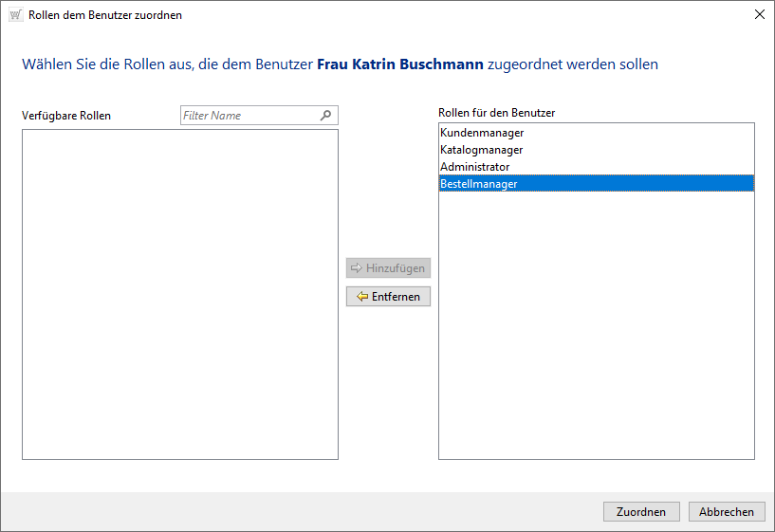The width and height of the screenshot is (775, 532).
Task: Select the Kundenmanager role
Action: point(482,133)
